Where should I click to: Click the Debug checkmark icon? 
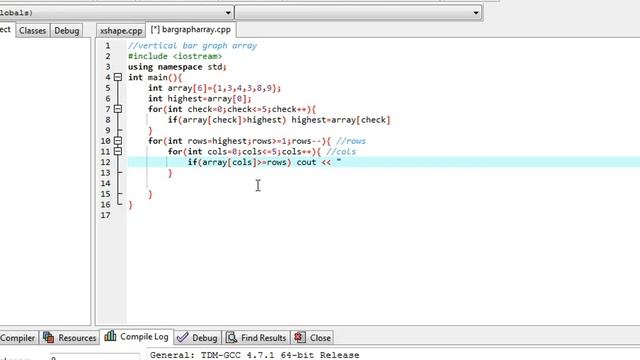(182, 337)
